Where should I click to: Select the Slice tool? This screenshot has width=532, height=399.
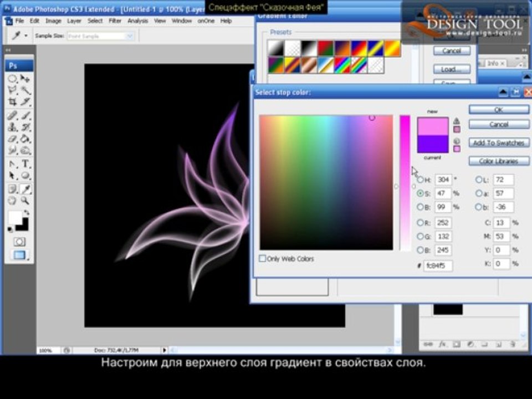coord(25,102)
